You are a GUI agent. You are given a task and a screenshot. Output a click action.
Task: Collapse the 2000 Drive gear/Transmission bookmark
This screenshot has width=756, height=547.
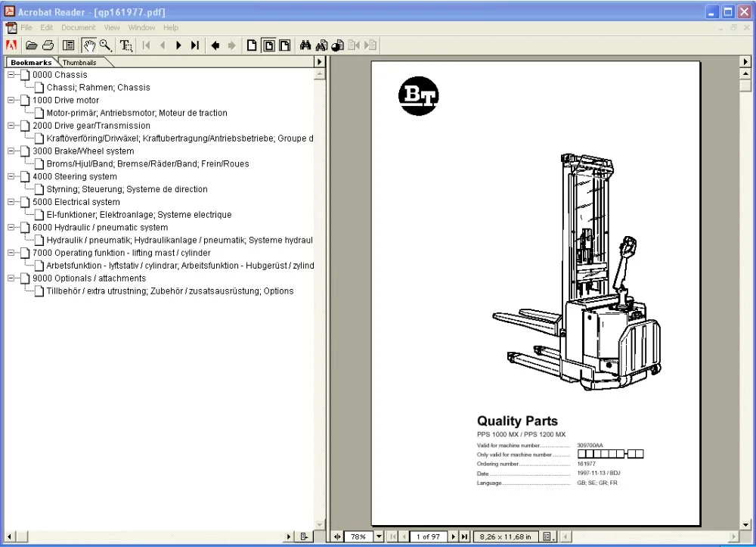(11, 126)
